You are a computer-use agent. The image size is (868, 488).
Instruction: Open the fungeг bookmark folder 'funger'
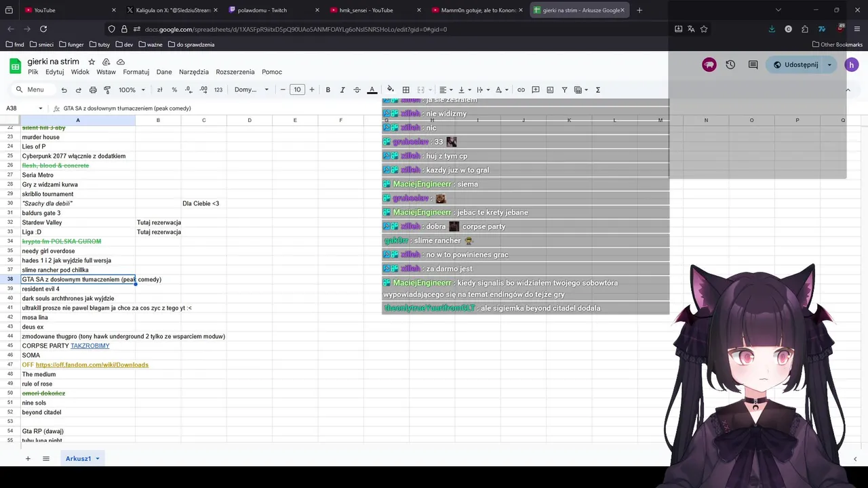[71, 45]
